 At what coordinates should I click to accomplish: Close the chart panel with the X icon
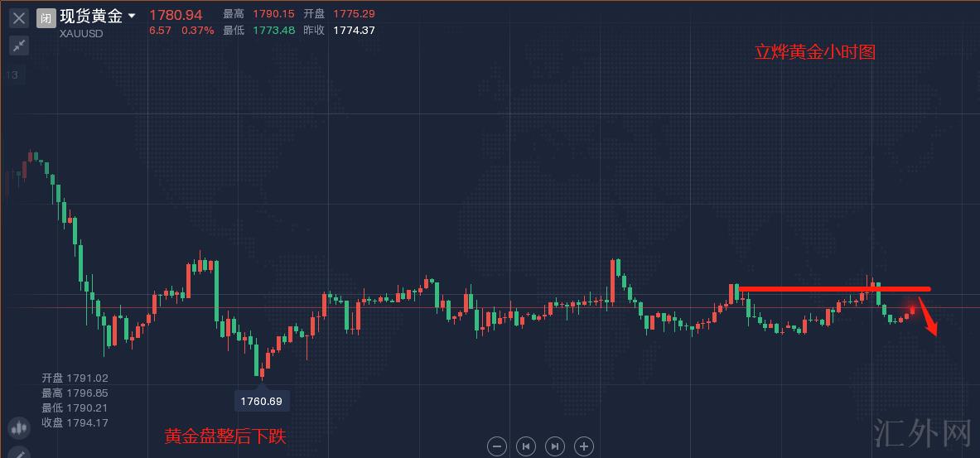pos(18,17)
